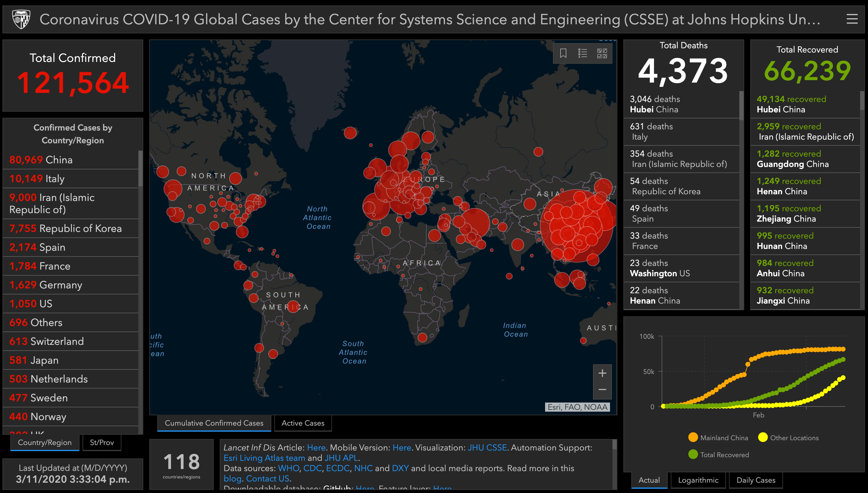Select the St/Prov tab

[102, 442]
